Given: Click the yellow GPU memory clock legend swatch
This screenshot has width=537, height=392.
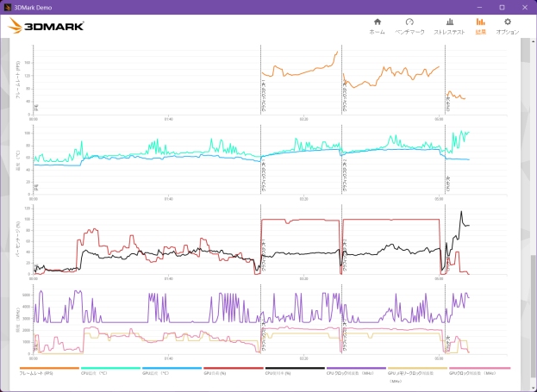Looking at the screenshot, I should [417, 369].
